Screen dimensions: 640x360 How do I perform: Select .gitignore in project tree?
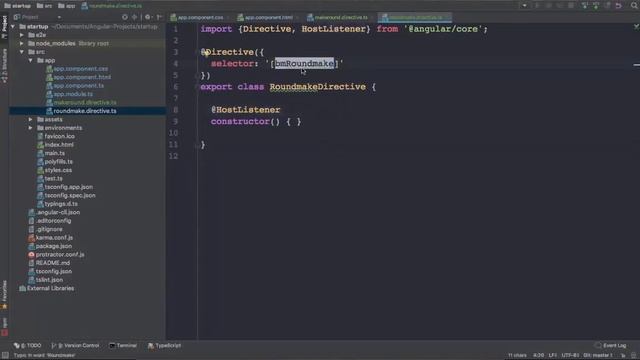tap(49, 229)
